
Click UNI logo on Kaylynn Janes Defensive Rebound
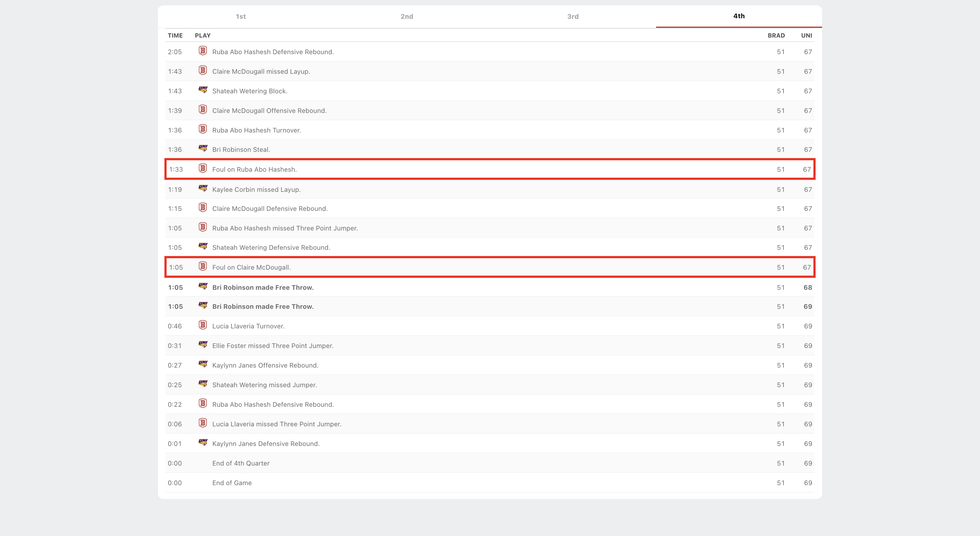tap(203, 443)
